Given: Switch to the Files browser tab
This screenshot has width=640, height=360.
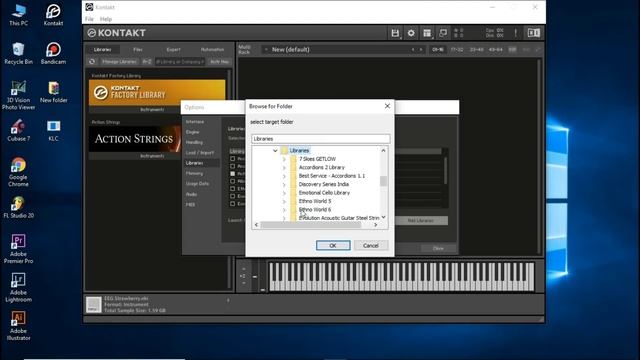Looking at the screenshot, I should 138,49.
